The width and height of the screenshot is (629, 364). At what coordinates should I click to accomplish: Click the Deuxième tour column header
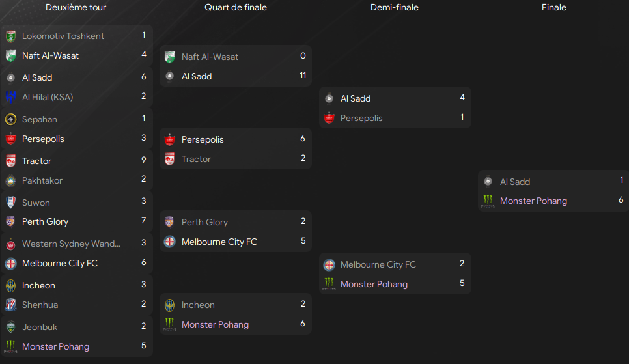point(76,7)
